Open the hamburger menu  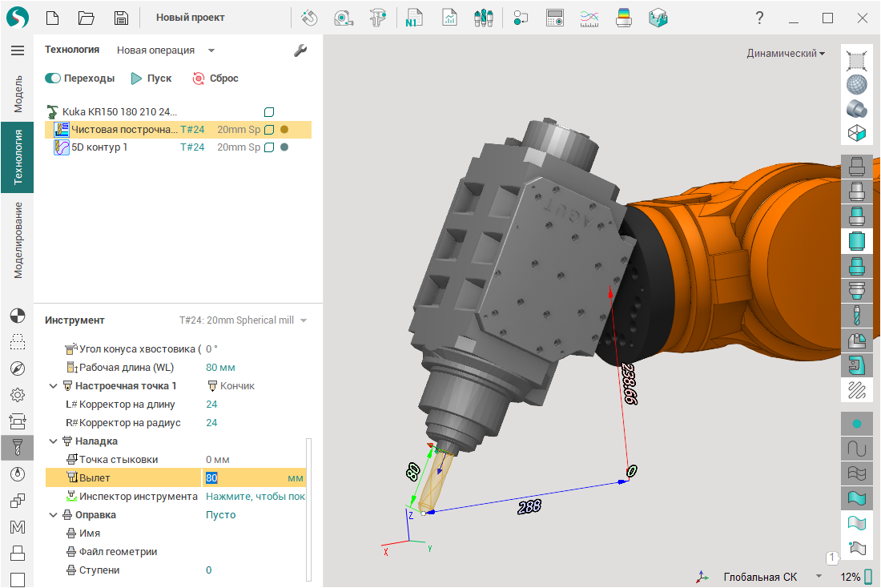tap(17, 50)
